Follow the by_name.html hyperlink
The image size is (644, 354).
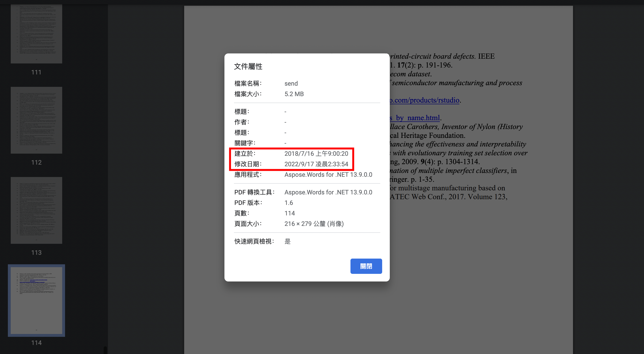[415, 118]
